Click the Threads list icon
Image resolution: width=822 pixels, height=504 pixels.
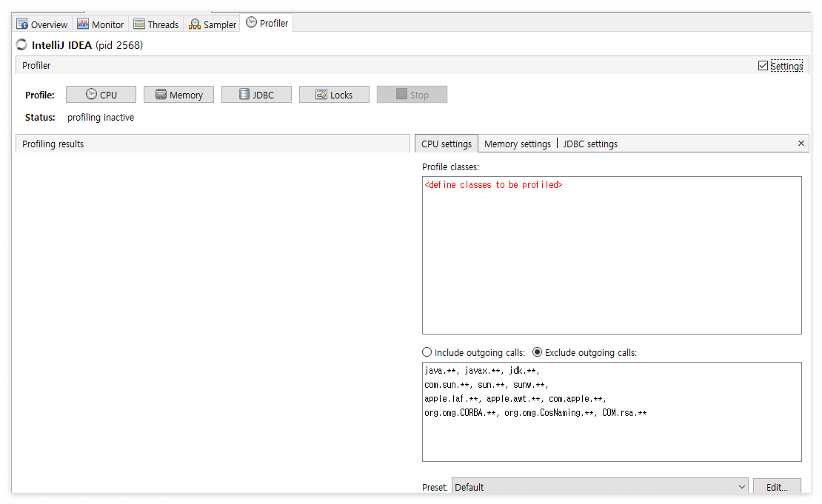pyautogui.click(x=139, y=24)
